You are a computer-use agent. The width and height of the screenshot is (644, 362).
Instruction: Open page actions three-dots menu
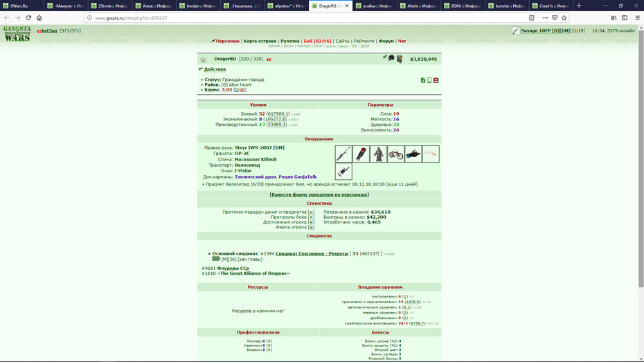[x=545, y=17]
